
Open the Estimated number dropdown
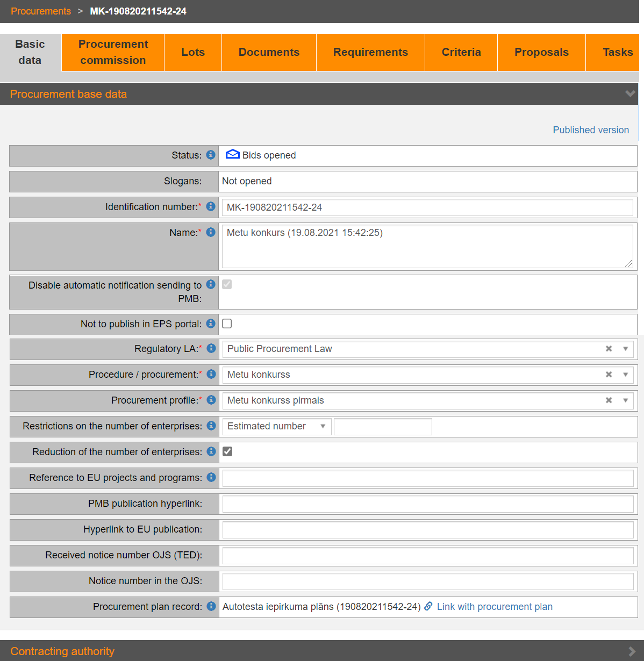pos(276,426)
